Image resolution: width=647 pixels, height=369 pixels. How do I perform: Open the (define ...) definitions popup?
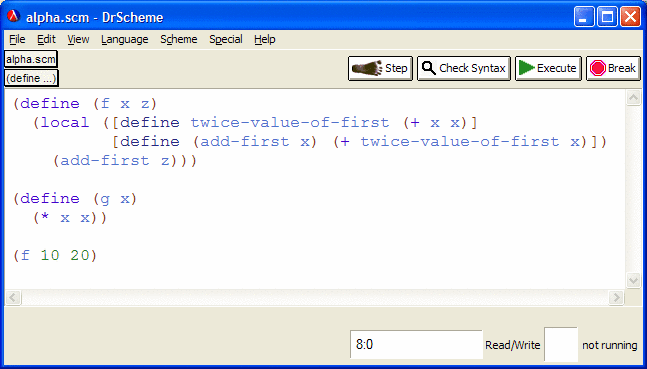[x=31, y=78]
